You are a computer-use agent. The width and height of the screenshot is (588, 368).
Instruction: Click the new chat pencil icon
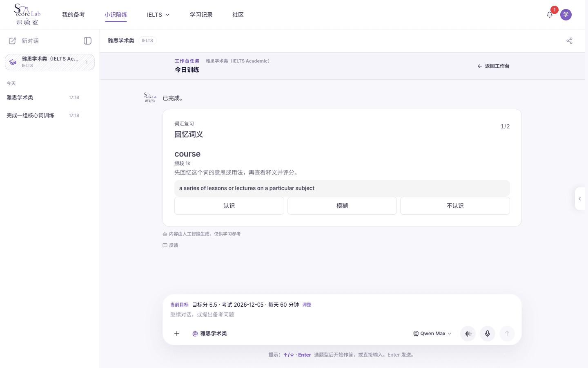pos(13,41)
